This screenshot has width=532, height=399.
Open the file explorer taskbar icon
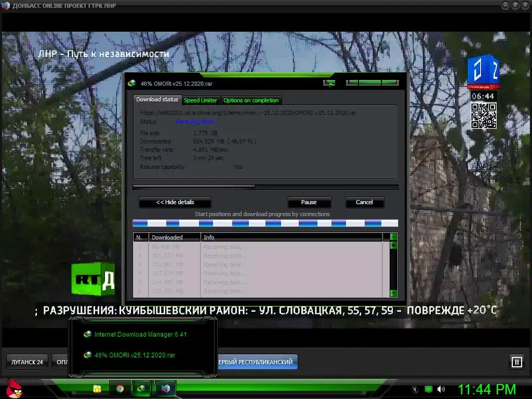click(97, 389)
